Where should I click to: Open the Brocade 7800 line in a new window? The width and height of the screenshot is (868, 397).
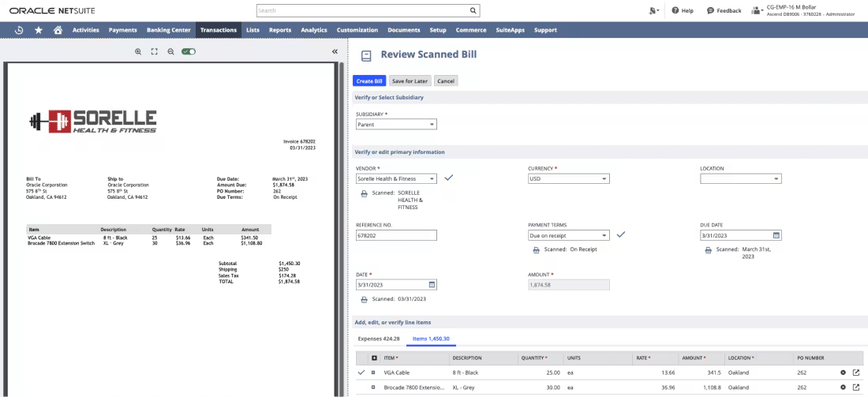[x=856, y=388]
